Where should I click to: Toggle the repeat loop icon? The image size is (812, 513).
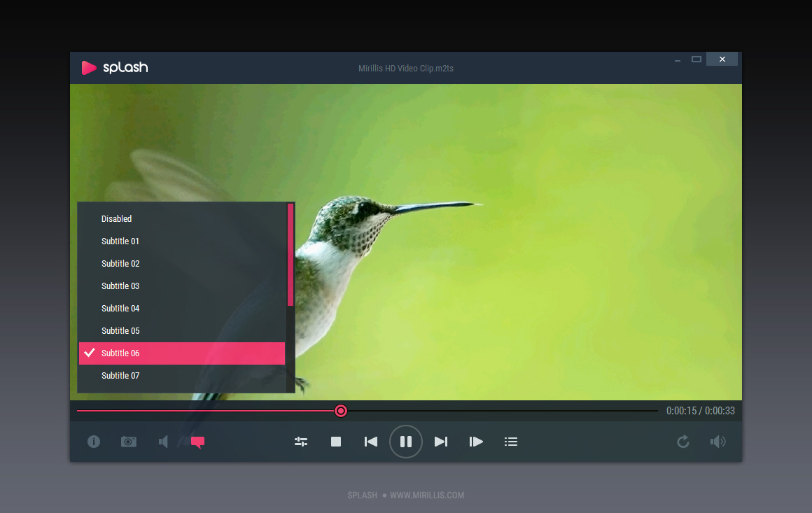683,442
